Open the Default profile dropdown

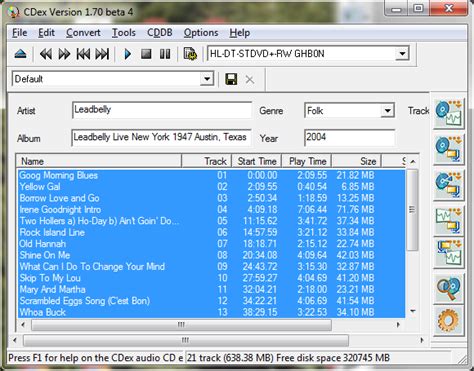point(207,79)
